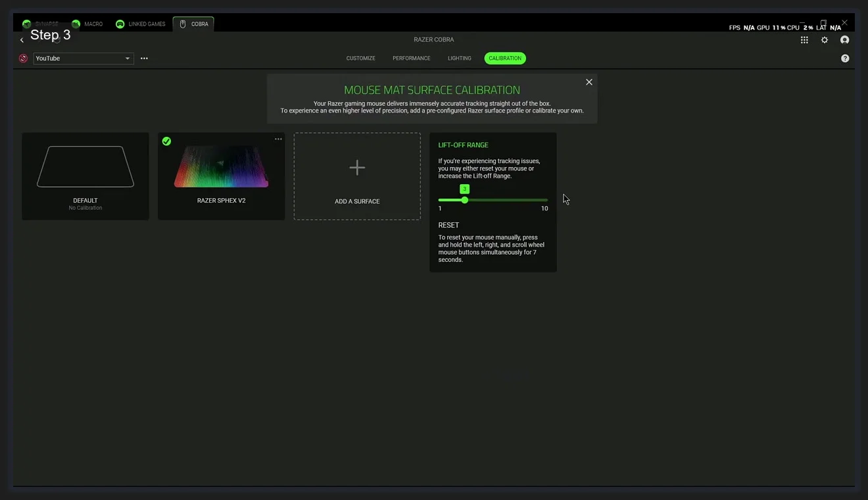Open help via the question mark icon
Image resolution: width=868 pixels, height=500 pixels.
pyautogui.click(x=845, y=58)
